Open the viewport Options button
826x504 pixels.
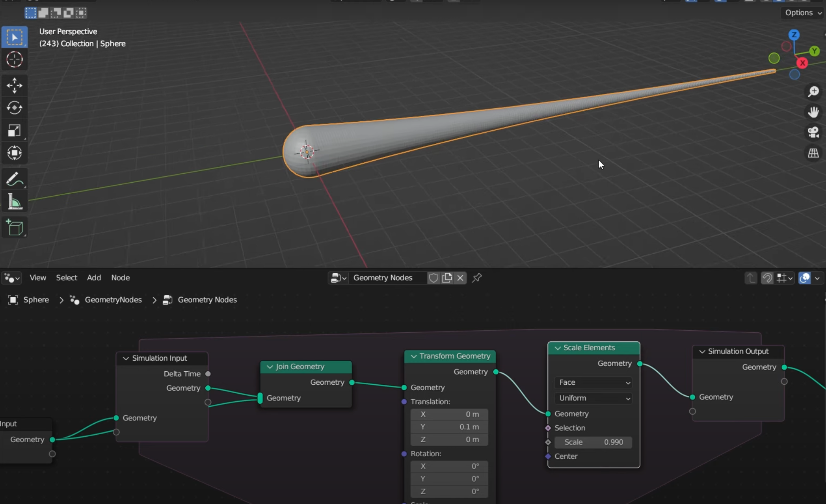(x=802, y=13)
